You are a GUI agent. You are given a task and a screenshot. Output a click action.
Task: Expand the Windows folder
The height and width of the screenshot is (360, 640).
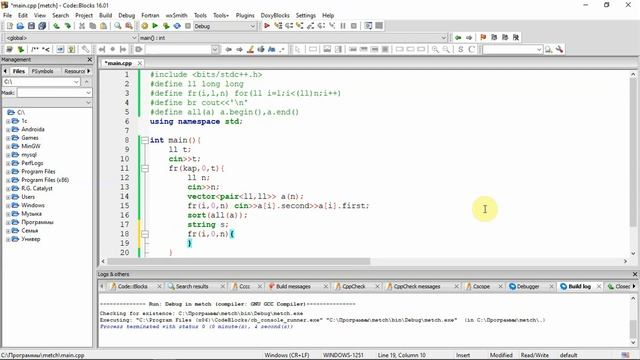coord(8,206)
